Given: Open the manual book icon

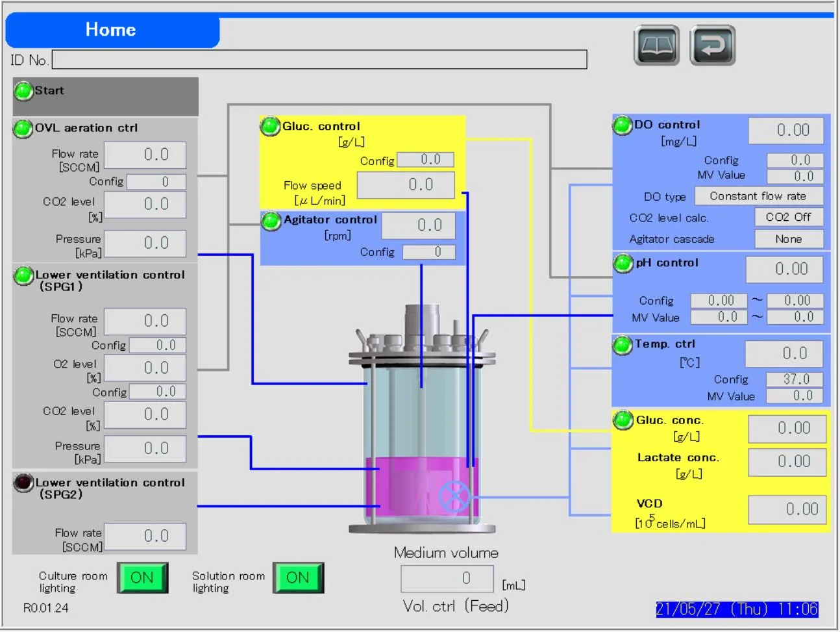Looking at the screenshot, I should tap(656, 45).
